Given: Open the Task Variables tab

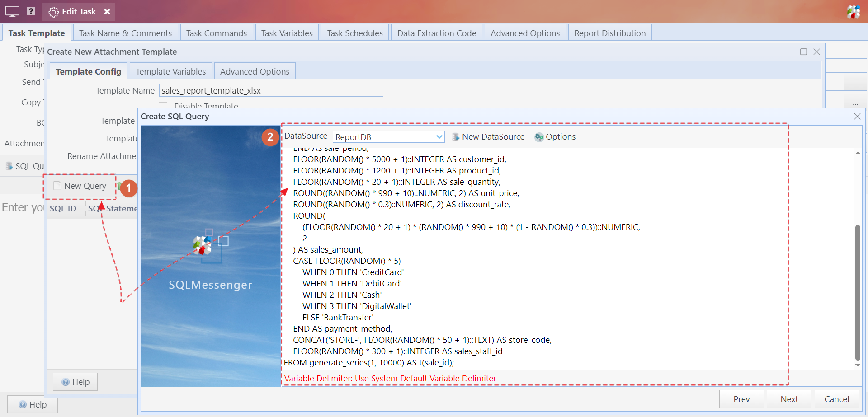Looking at the screenshot, I should [287, 33].
